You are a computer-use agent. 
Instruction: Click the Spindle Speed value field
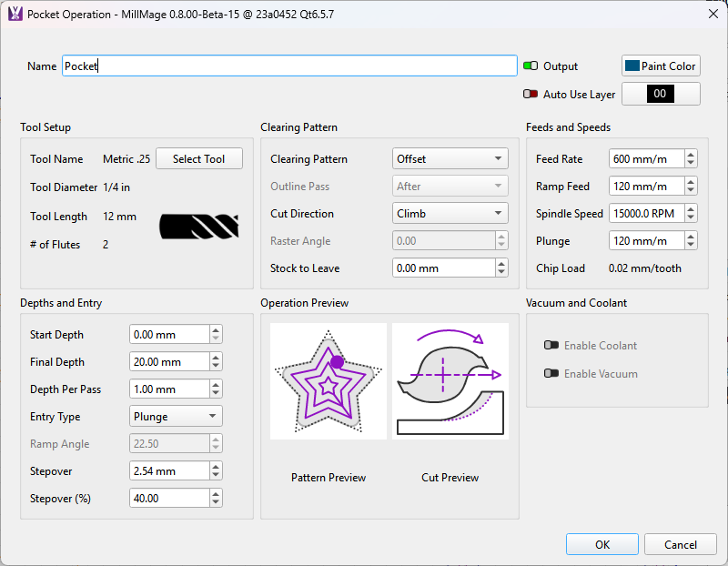tap(646, 214)
